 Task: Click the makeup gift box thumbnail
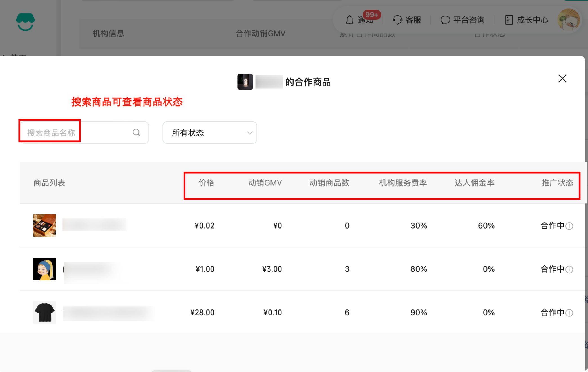(x=44, y=225)
